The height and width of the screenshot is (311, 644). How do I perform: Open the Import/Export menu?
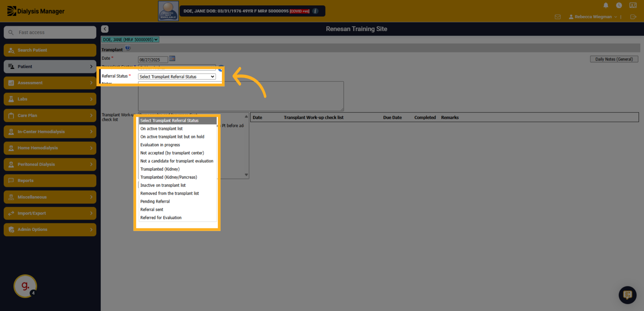[x=50, y=213]
